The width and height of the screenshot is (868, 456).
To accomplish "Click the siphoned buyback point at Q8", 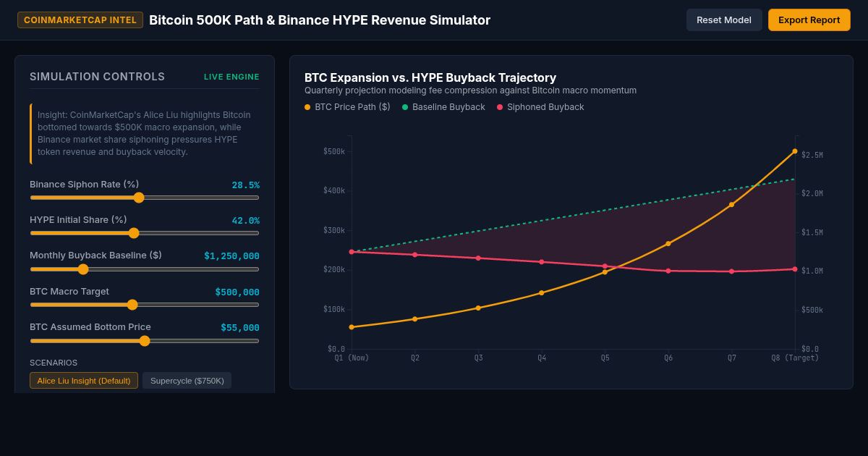I will click(795, 269).
